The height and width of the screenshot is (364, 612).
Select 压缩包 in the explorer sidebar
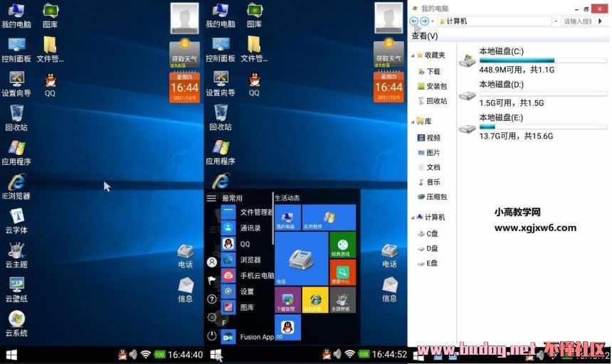(x=432, y=197)
